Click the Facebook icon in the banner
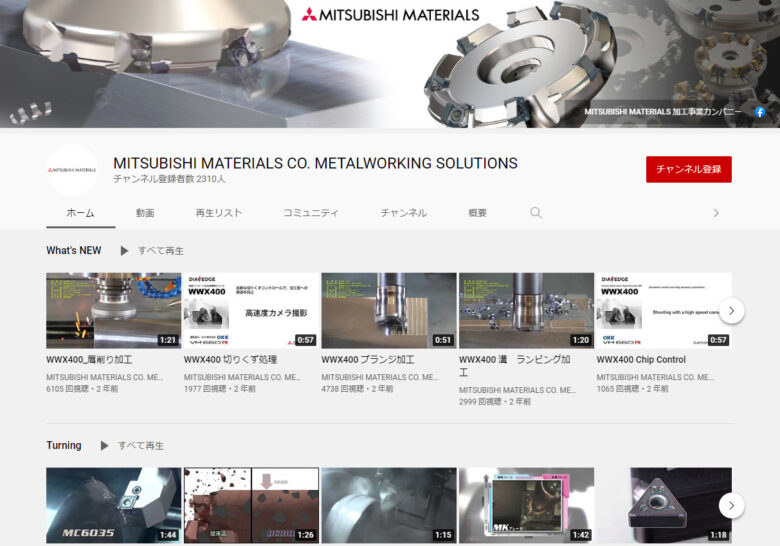The width and height of the screenshot is (780, 546). [x=760, y=112]
